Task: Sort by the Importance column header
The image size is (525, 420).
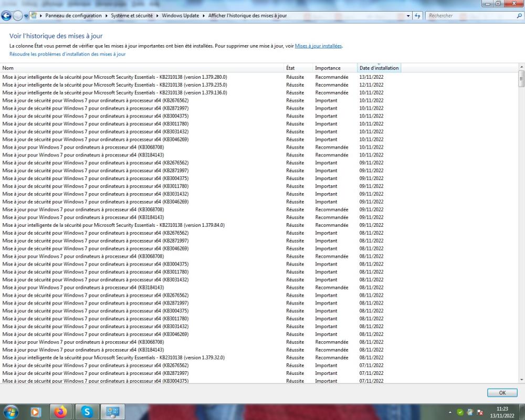Action: (x=335, y=68)
